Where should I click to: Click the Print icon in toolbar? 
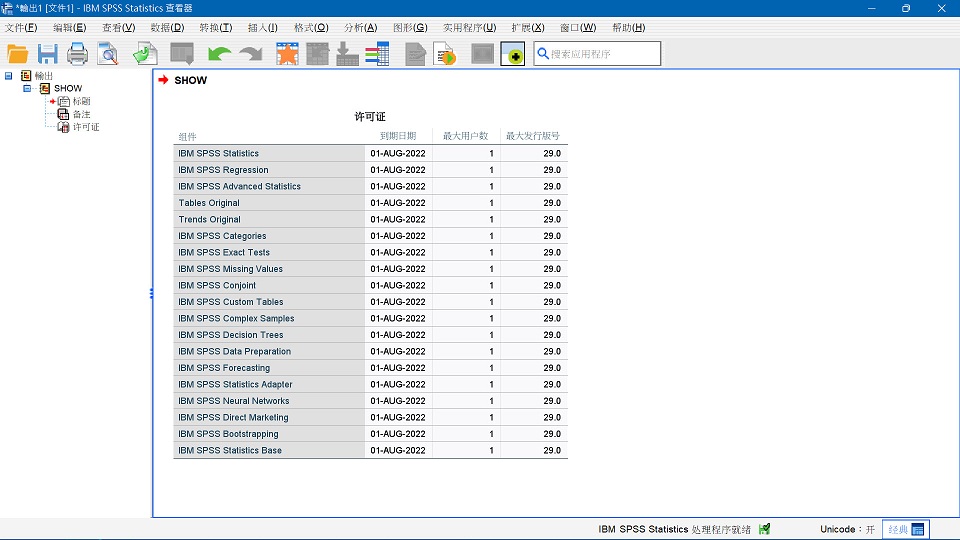[x=77, y=54]
